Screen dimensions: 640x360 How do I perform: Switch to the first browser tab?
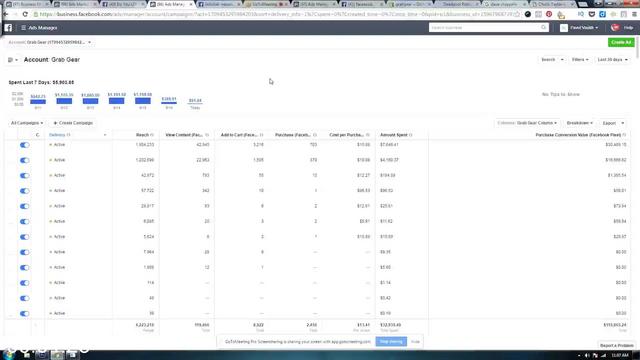tap(27, 4)
